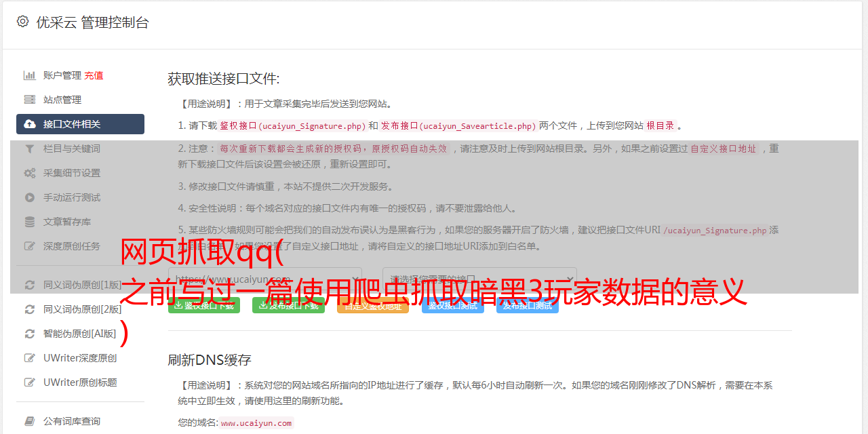Click the red 根目录 highlighted text
Image resolution: width=868 pixels, height=434 pixels.
660,125
